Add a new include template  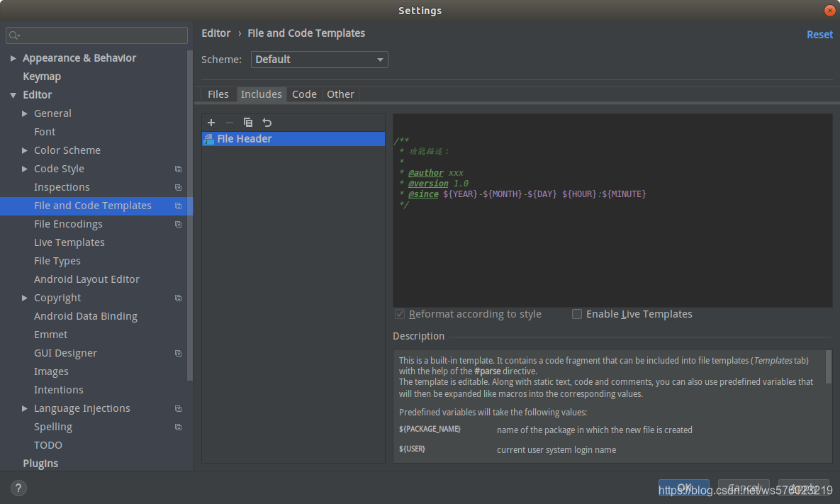pyautogui.click(x=211, y=123)
